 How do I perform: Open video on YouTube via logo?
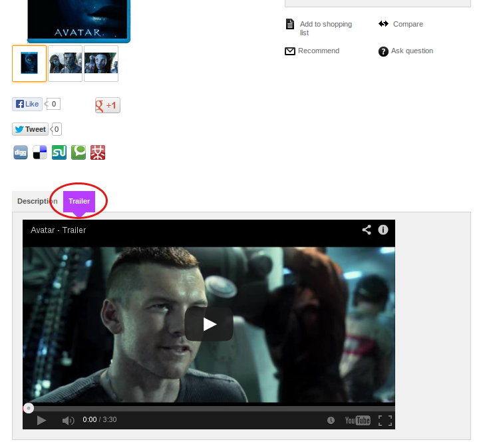357,421
